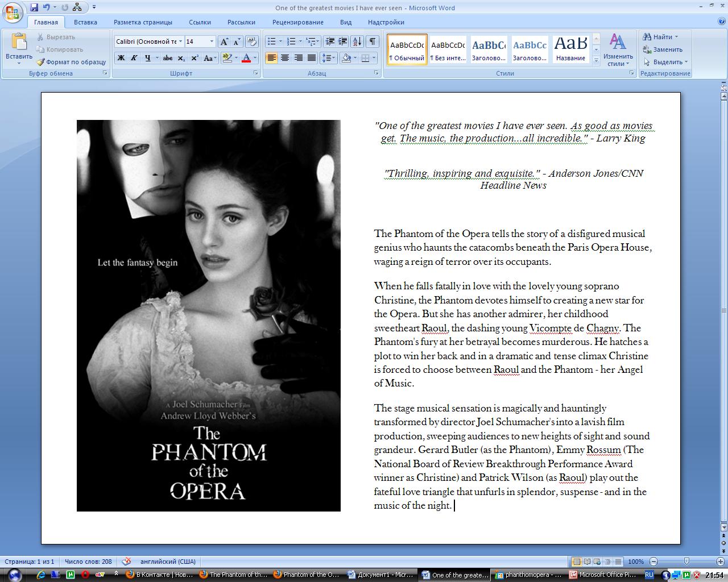Expand the Выделить dropdown
This screenshot has height=582, width=728.
coord(665,62)
